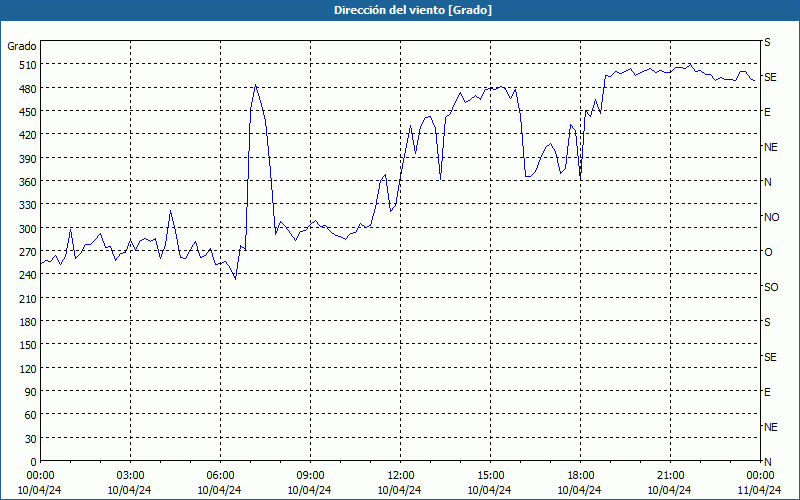The height and width of the screenshot is (500, 800).
Task: Pick the 18:00 time axis label
Action: (x=581, y=476)
